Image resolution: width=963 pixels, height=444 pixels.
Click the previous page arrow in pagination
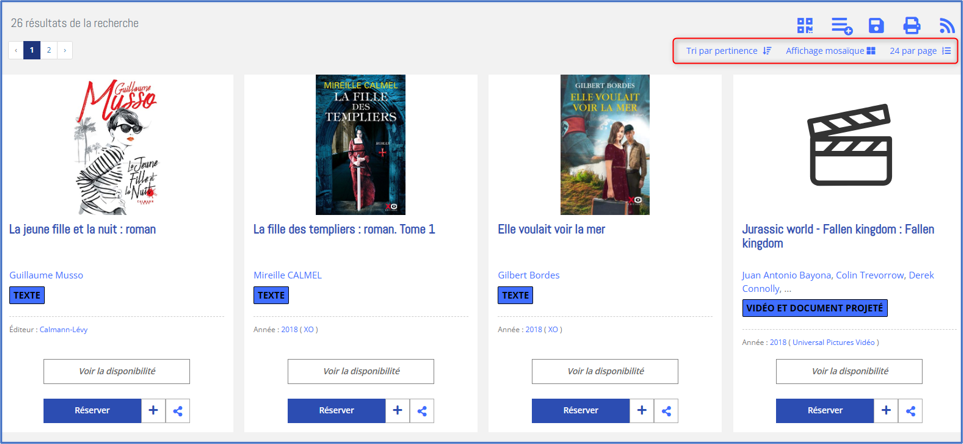coord(16,50)
